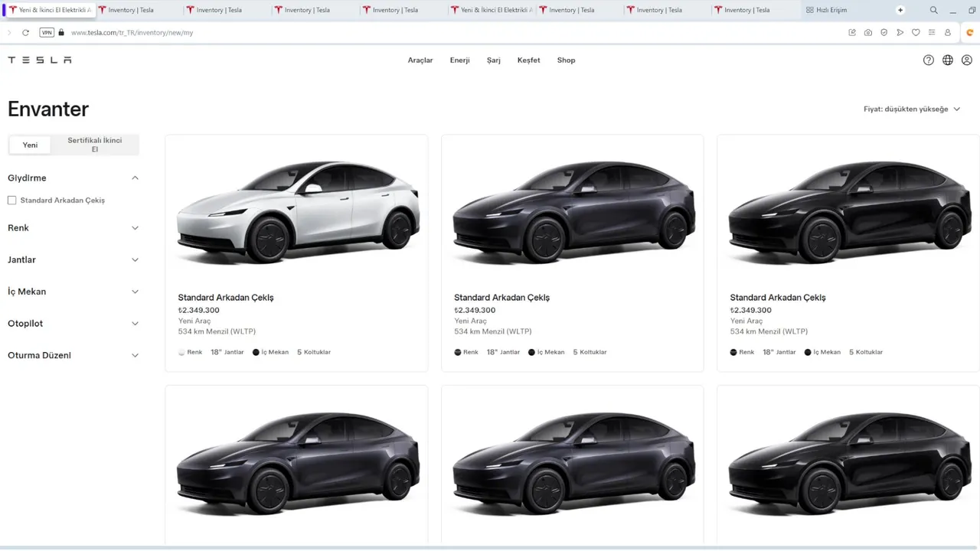
Task: Switch to Sertifikalı İkinci El
Action: [95, 145]
